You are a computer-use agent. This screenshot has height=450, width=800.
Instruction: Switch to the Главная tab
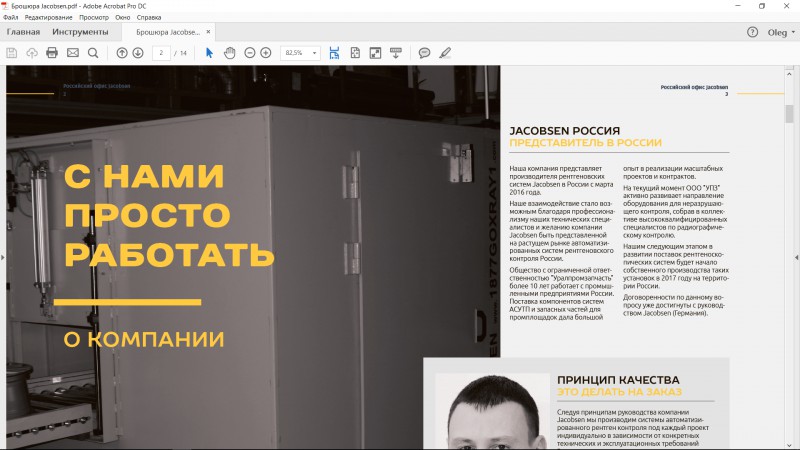(23, 32)
